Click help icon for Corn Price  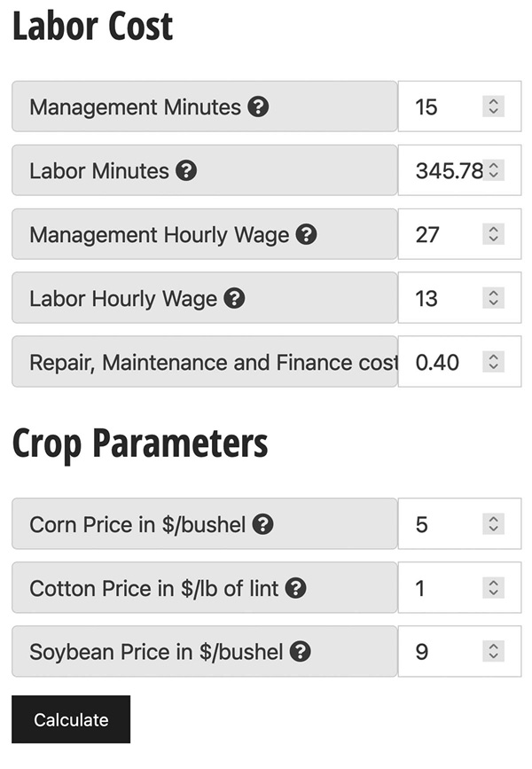[x=262, y=524]
